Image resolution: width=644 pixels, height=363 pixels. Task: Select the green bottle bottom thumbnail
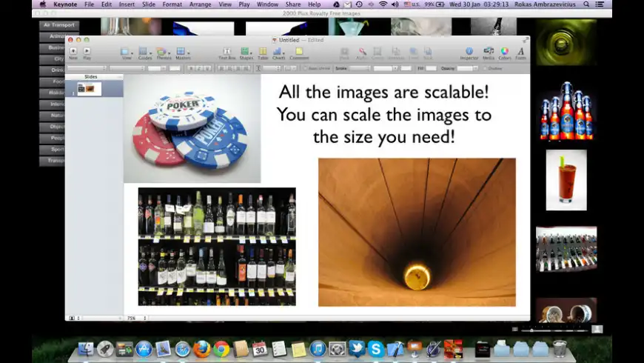[x=566, y=42]
